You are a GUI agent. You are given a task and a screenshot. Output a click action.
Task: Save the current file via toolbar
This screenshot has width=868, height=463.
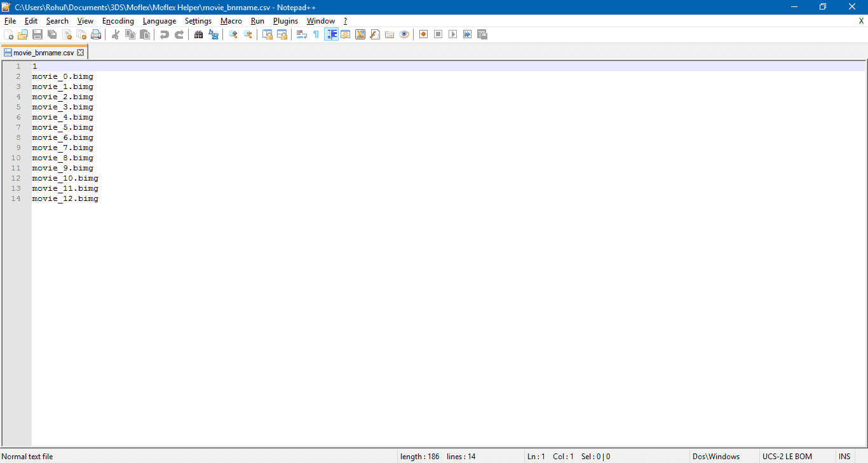click(x=37, y=34)
